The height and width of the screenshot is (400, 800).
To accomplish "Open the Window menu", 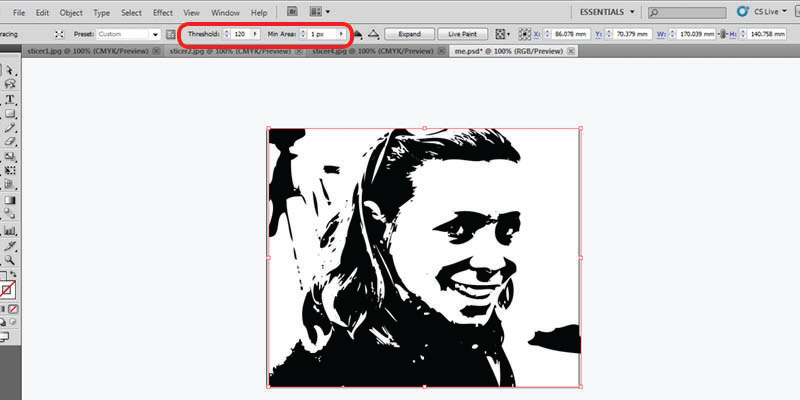I will (x=225, y=13).
